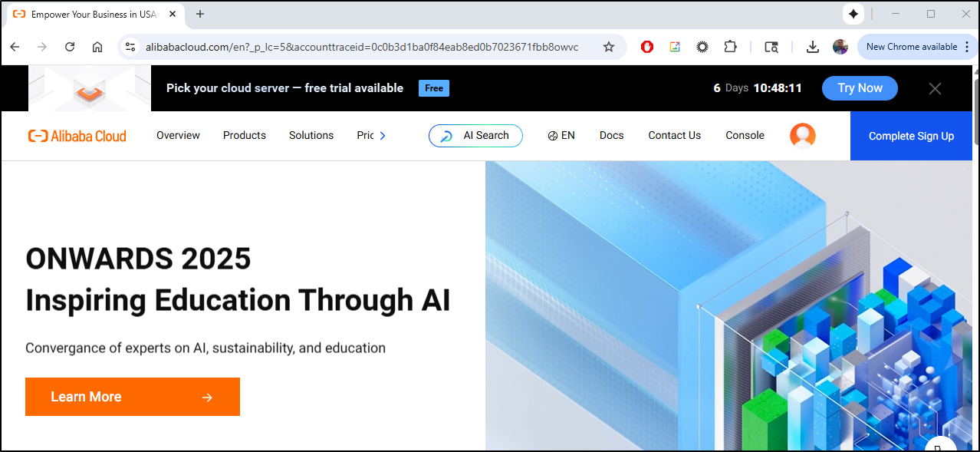
Task: Open AI Search
Action: (475, 136)
